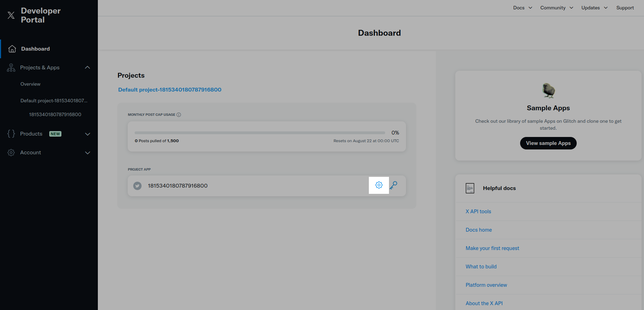Open the Default project link
This screenshot has width=644, height=310.
(x=170, y=90)
